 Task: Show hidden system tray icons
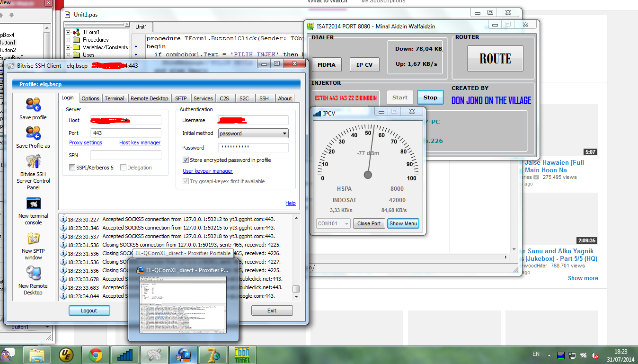click(x=549, y=355)
